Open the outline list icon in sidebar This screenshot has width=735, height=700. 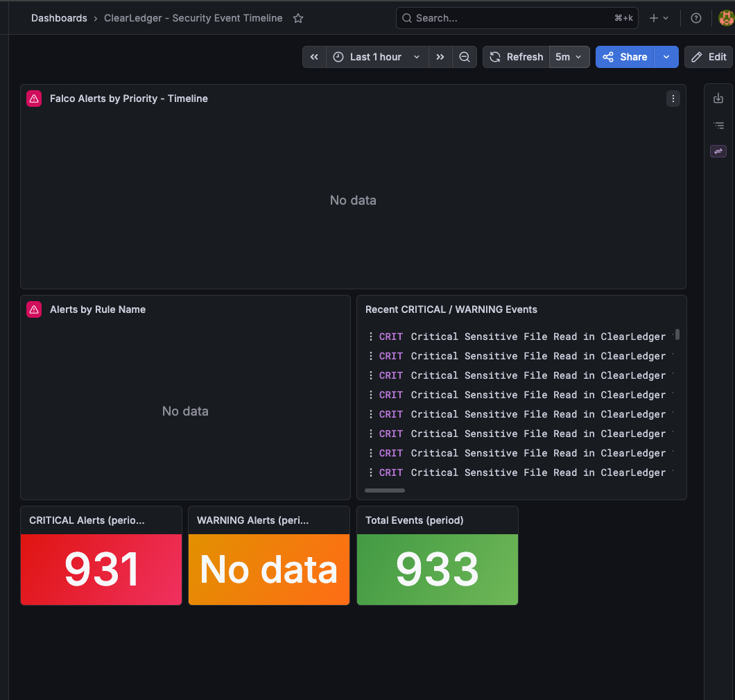[x=718, y=125]
